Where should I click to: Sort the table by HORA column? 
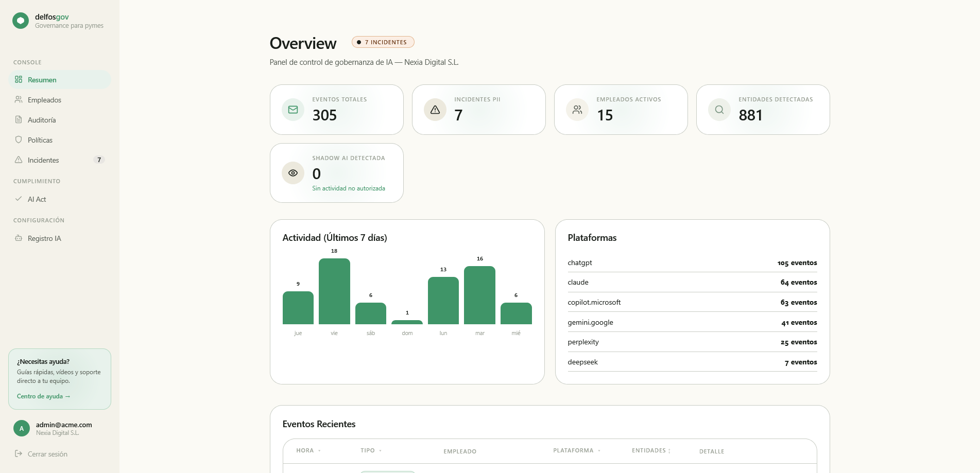[x=308, y=450]
